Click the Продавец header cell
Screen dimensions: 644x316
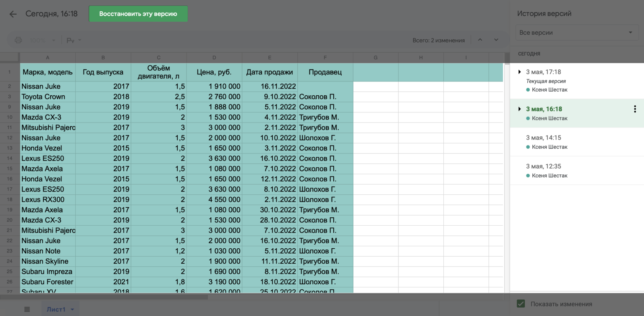[x=325, y=72]
